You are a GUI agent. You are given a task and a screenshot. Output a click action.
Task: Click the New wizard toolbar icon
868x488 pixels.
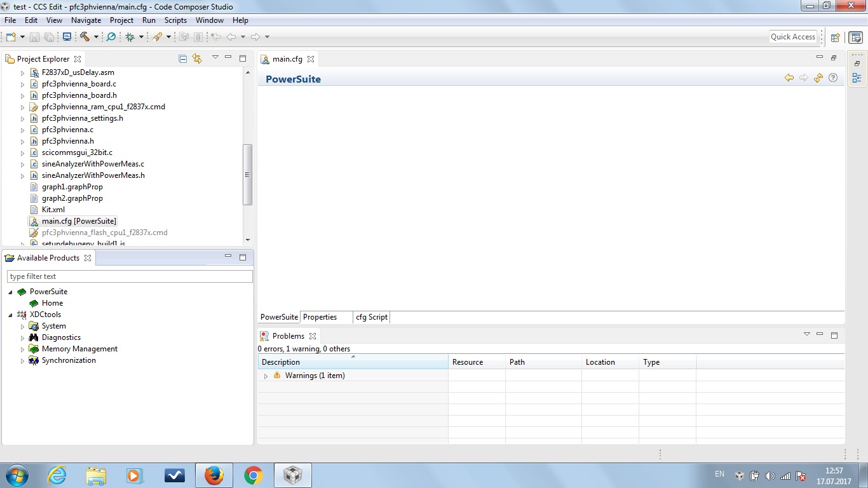tap(10, 37)
